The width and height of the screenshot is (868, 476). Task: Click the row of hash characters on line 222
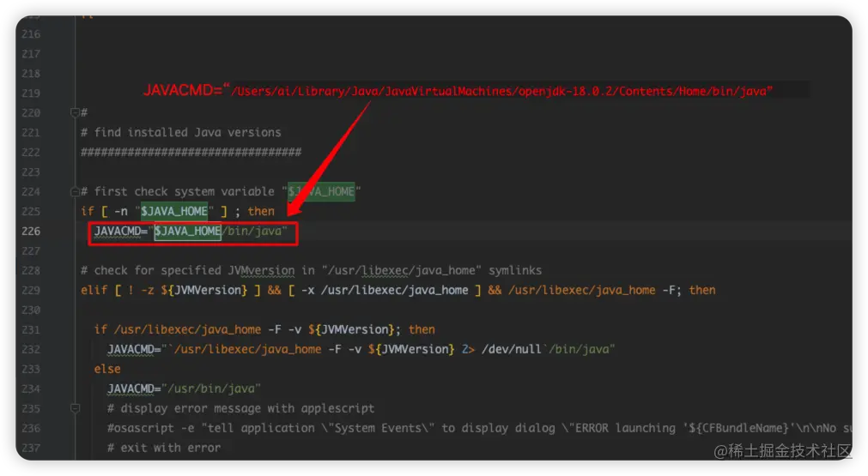[191, 152]
